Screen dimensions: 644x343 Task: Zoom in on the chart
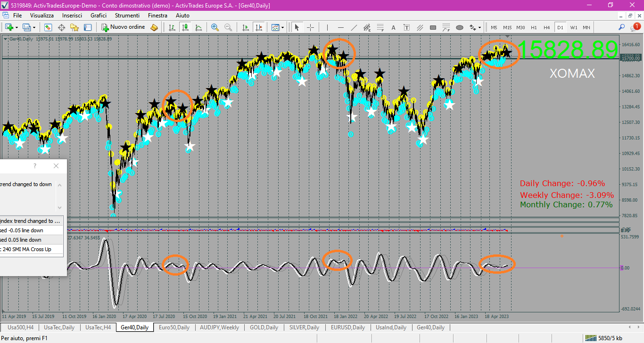215,27
